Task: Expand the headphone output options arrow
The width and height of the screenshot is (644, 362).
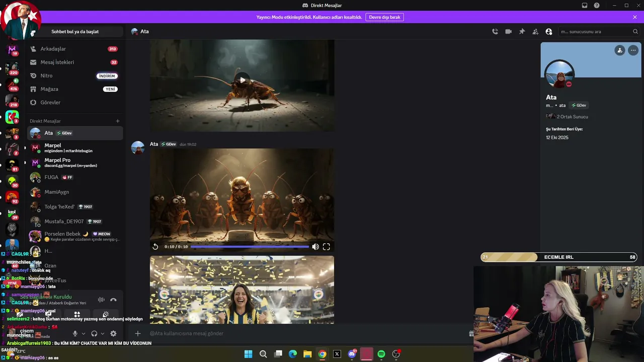Action: coord(103,333)
